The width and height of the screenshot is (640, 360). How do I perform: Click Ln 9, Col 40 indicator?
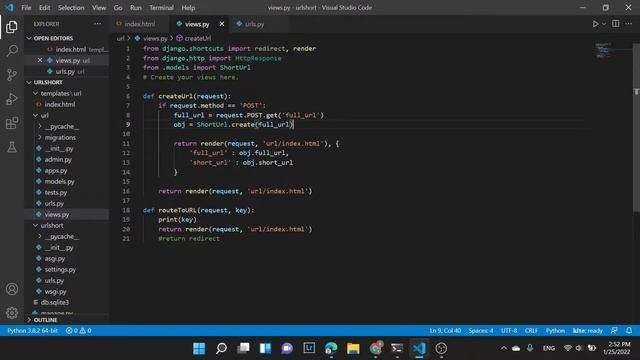445,331
